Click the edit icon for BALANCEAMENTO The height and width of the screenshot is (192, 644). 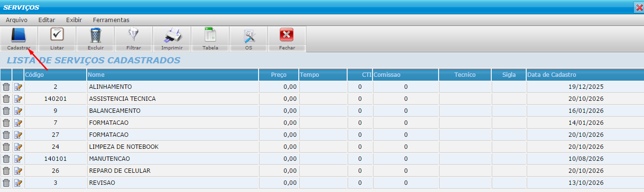coord(18,111)
